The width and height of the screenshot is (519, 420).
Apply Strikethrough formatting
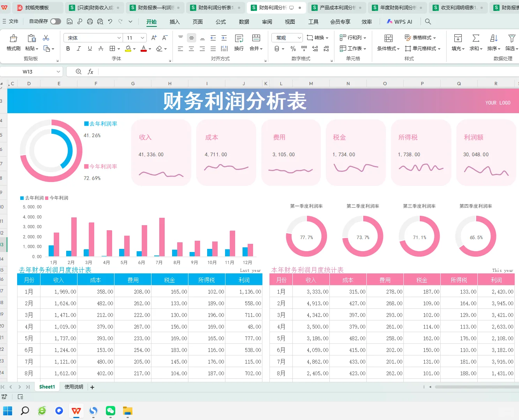click(101, 49)
